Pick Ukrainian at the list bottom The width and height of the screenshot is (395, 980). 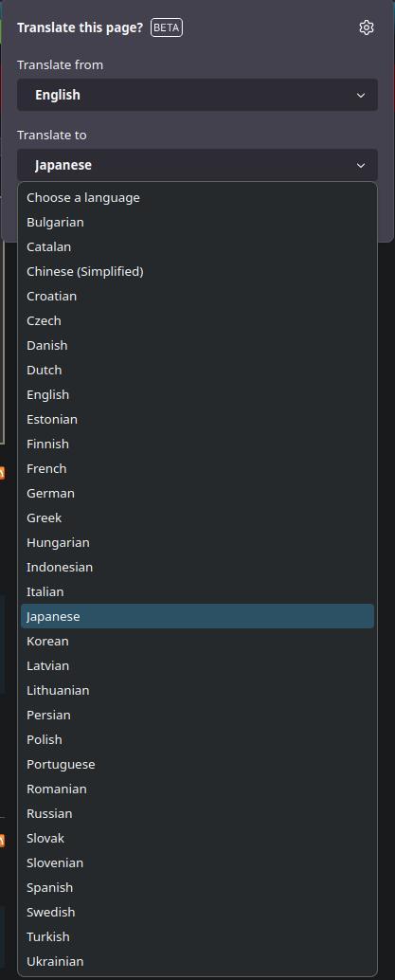click(x=197, y=961)
